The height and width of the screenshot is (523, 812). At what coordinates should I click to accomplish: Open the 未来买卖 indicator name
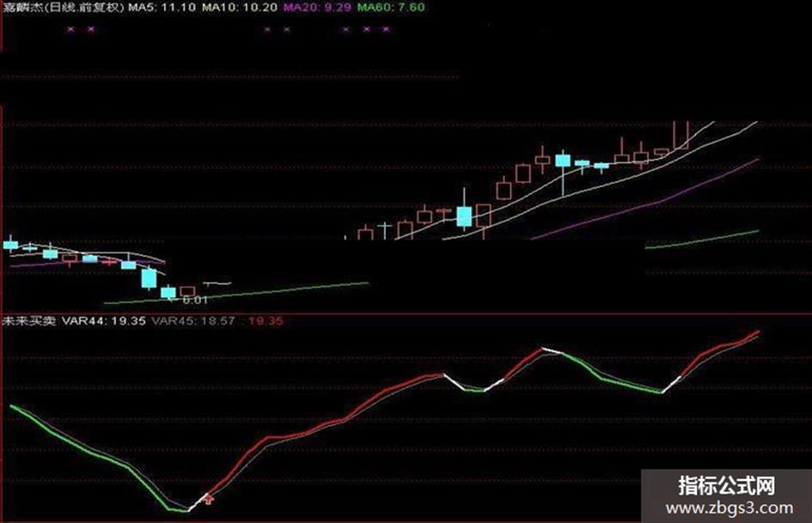(x=28, y=320)
